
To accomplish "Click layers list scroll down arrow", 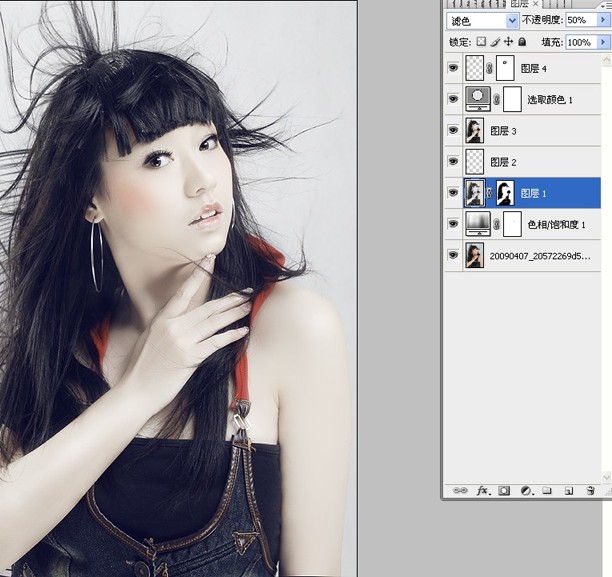I will pos(606,477).
